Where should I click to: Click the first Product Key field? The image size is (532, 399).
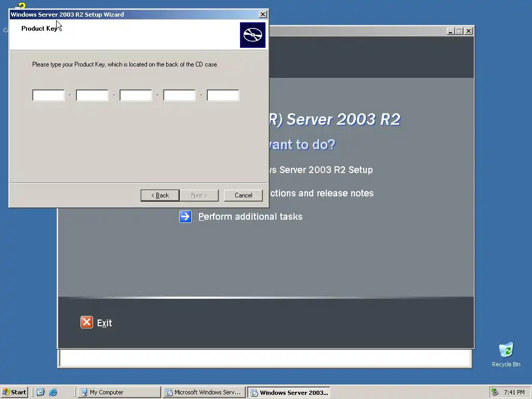tap(48, 96)
